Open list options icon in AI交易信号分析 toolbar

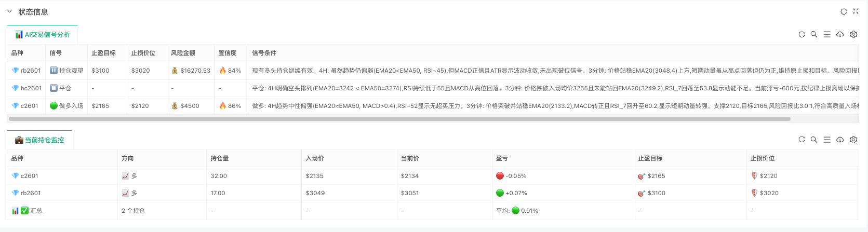click(827, 35)
